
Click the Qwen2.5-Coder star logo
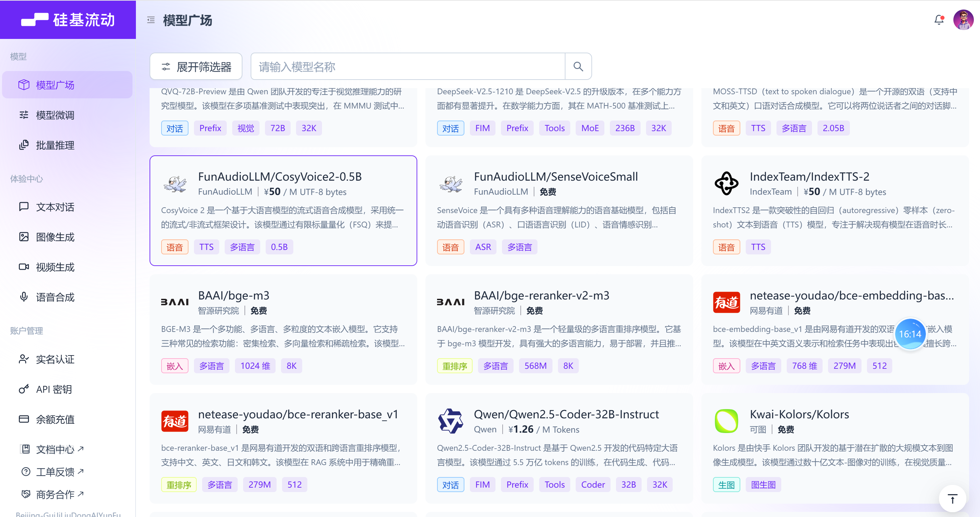[x=450, y=421]
